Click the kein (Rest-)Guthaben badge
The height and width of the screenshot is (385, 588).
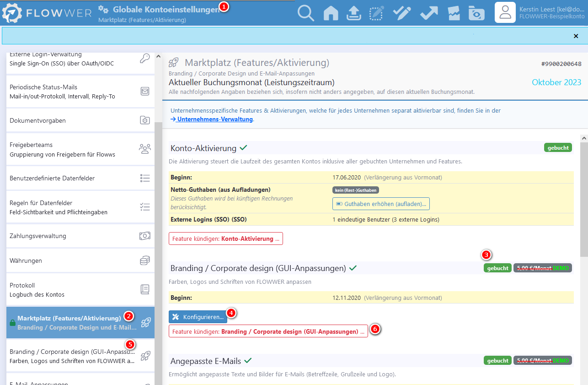tap(356, 190)
